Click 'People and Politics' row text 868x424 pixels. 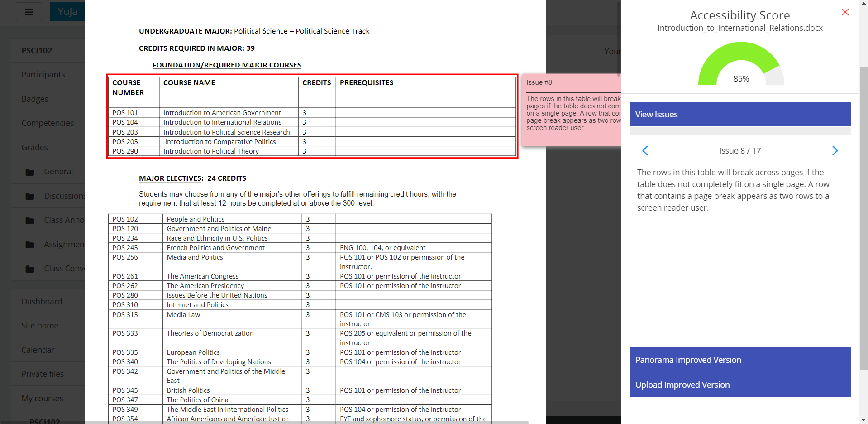tap(196, 219)
